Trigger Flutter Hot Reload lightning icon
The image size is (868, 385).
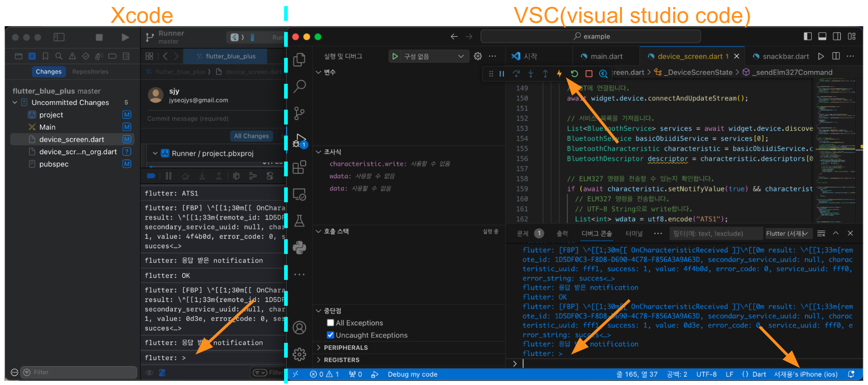pos(560,73)
